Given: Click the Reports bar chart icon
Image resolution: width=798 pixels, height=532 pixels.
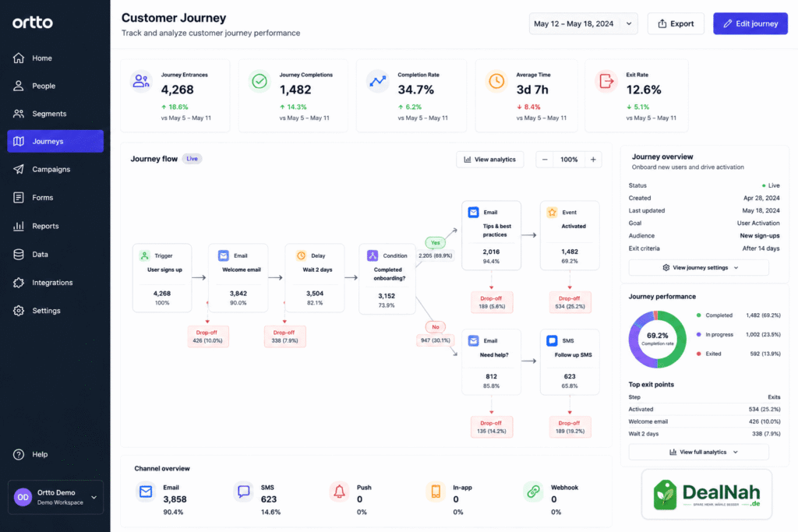Looking at the screenshot, I should click(19, 226).
